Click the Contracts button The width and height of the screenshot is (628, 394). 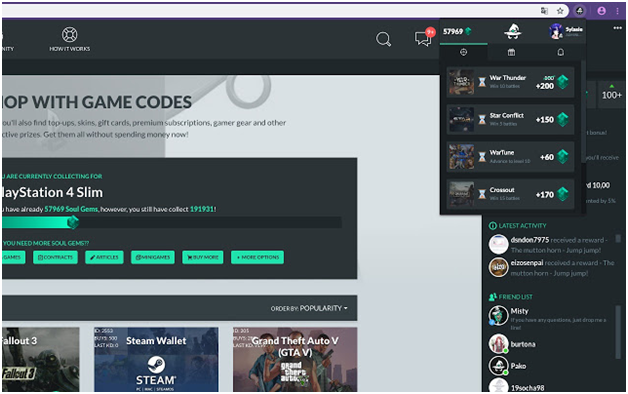pos(55,257)
